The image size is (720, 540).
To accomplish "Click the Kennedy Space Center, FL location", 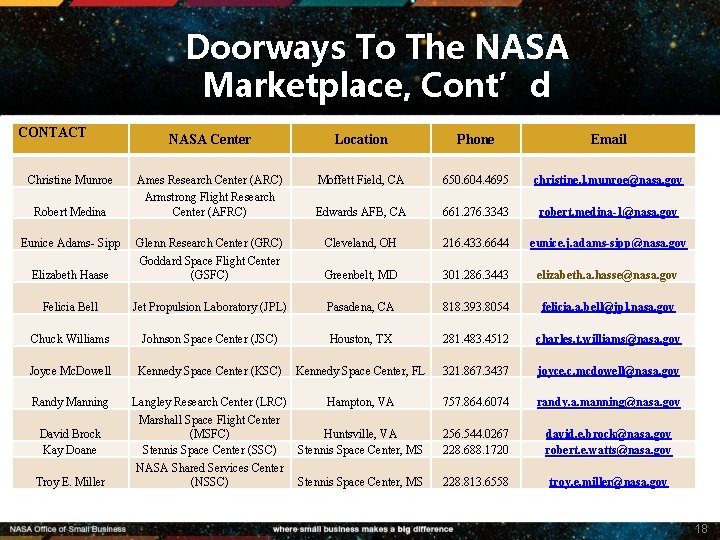I will (x=361, y=371).
